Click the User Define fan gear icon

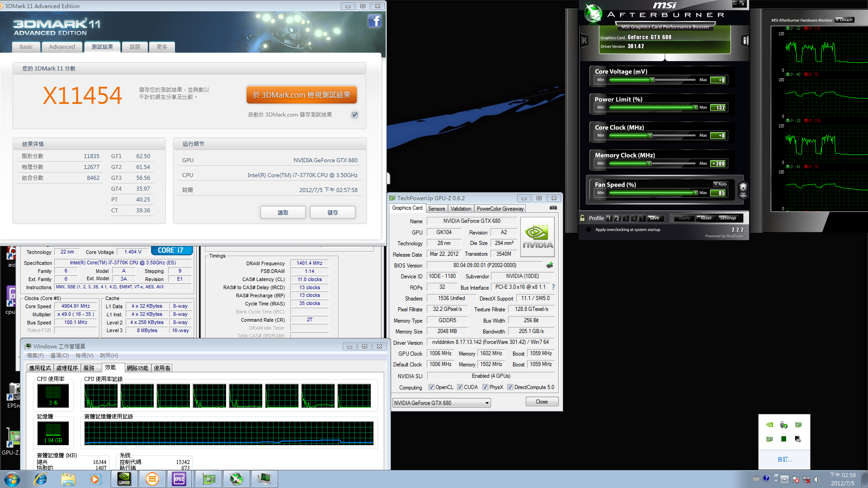pyautogui.click(x=743, y=189)
